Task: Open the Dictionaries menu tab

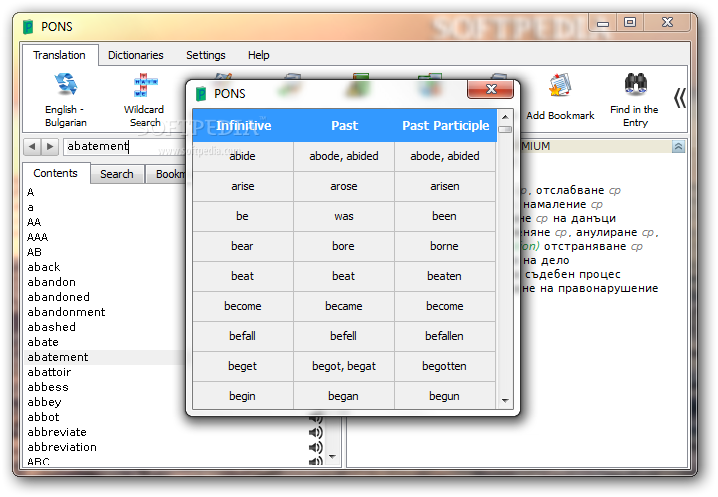Action: (136, 55)
